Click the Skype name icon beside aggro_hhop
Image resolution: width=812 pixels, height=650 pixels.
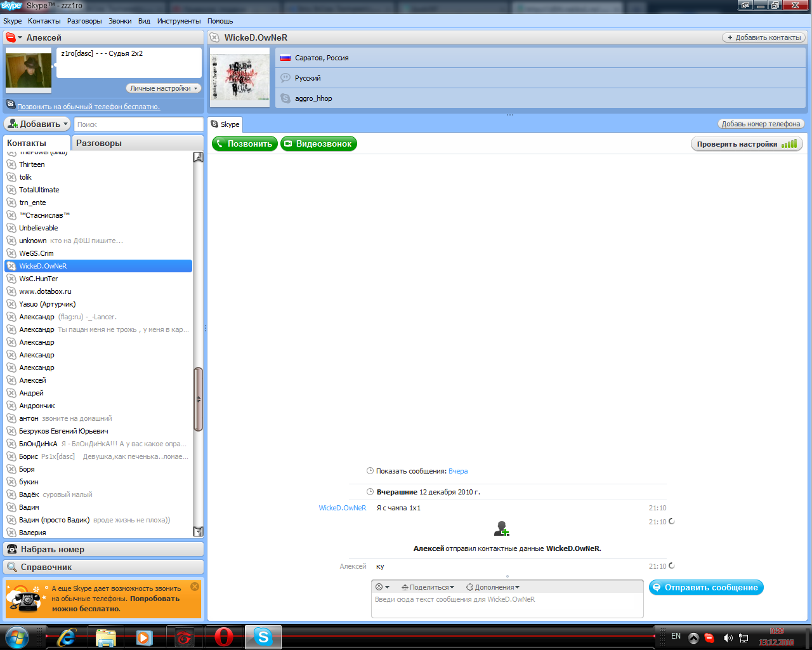tap(285, 98)
